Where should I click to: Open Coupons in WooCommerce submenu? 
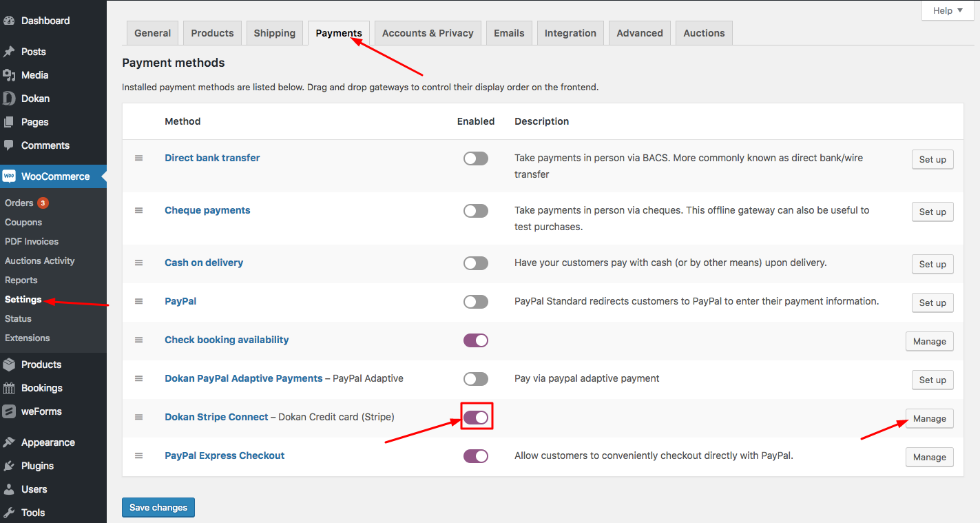click(x=23, y=222)
